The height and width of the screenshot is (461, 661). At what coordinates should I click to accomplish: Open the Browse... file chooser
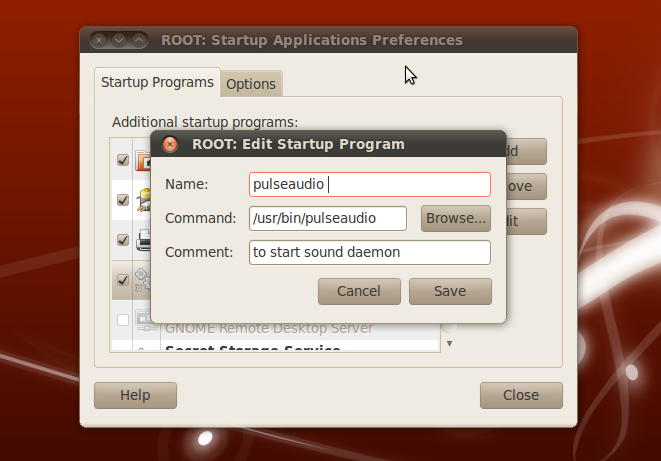pos(456,218)
